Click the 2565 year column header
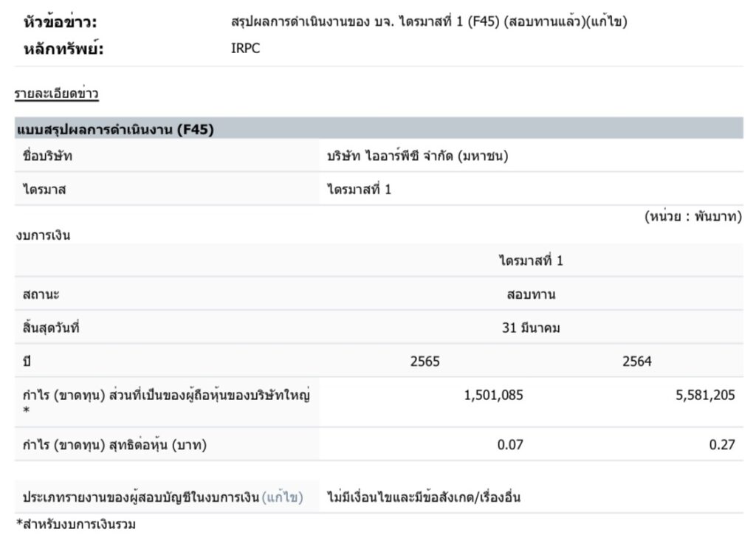The height and width of the screenshot is (535, 756). pos(425,361)
